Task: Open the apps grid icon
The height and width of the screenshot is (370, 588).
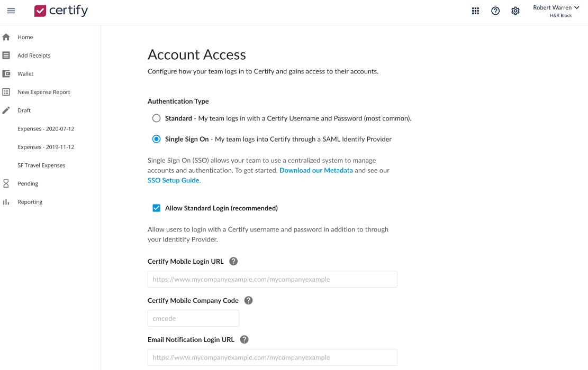Action: pos(475,11)
